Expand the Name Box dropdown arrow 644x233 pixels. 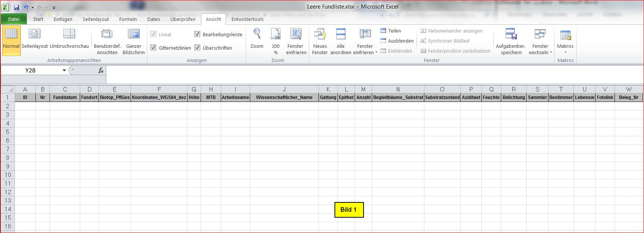click(64, 70)
